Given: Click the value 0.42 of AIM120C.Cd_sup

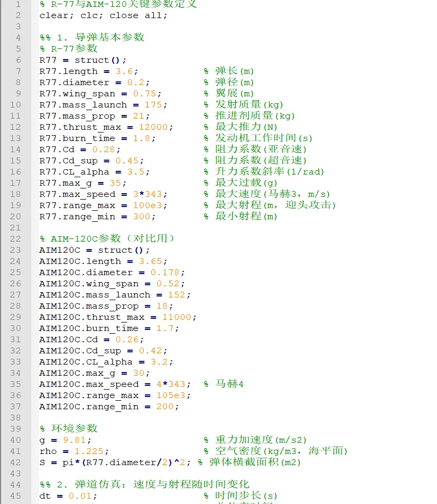Looking at the screenshot, I should 150,351.
